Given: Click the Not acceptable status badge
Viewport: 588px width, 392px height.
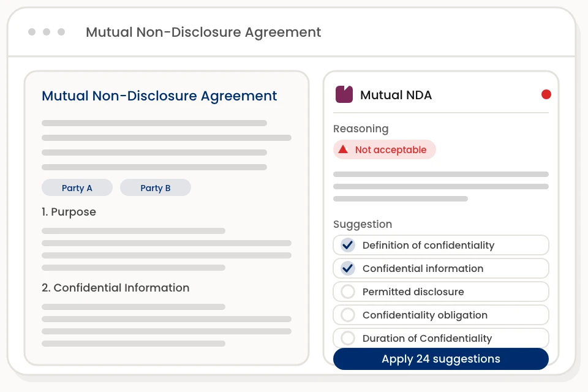Looking at the screenshot, I should point(385,149).
